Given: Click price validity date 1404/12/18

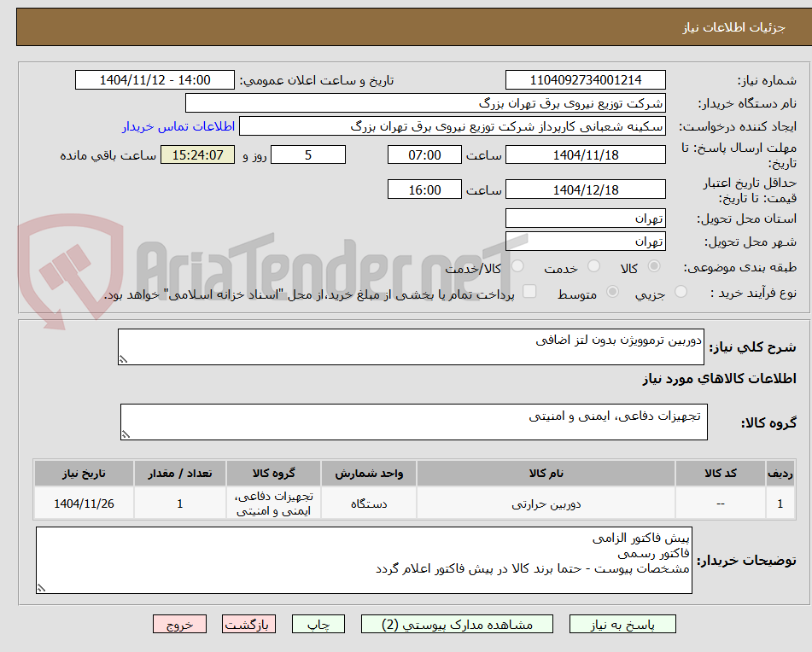Looking at the screenshot, I should point(585,189).
